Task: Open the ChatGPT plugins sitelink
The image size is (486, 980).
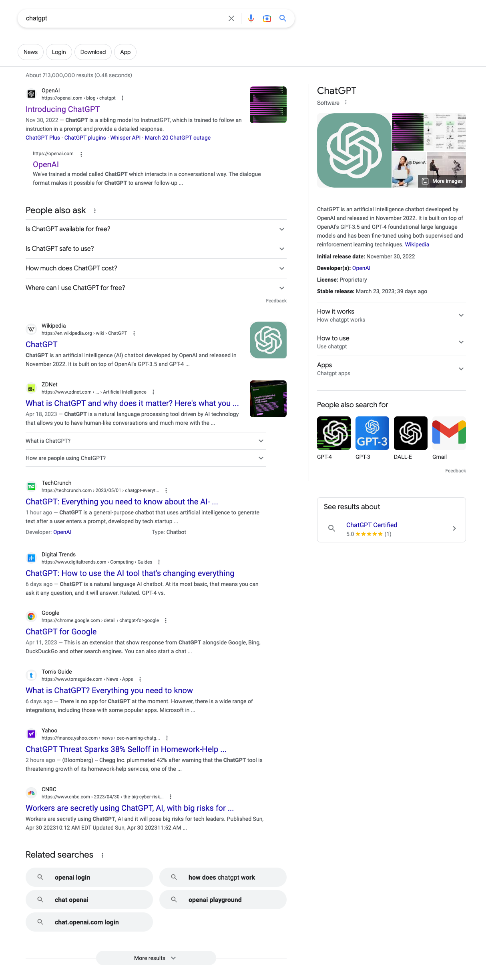Action: (85, 138)
